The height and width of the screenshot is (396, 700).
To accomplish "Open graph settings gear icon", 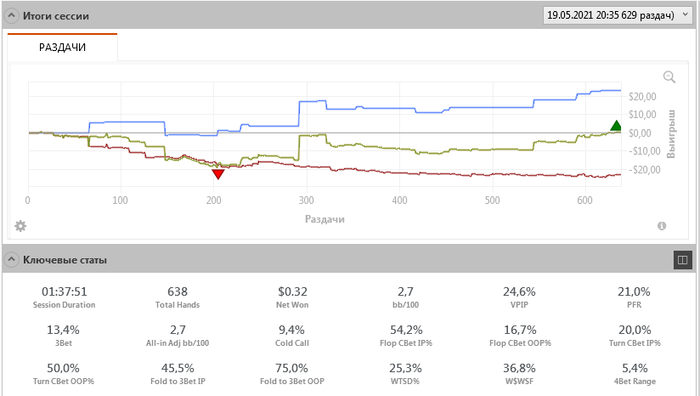I will point(21,226).
